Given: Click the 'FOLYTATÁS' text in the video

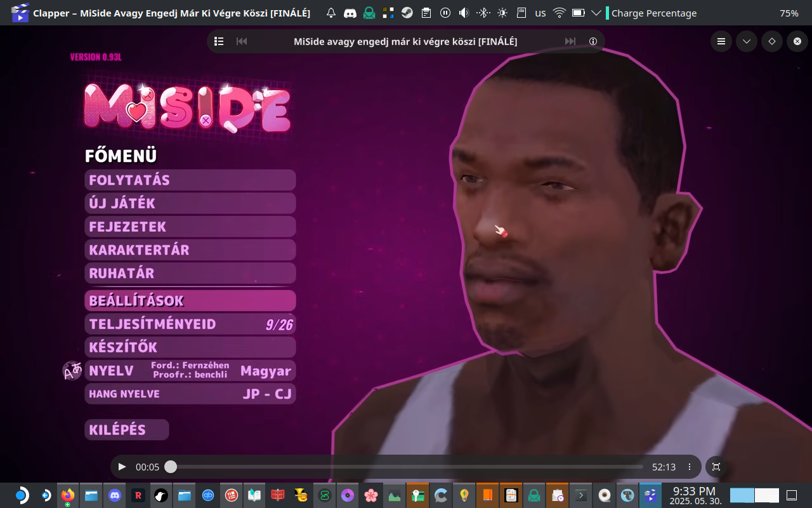Looking at the screenshot, I should (129, 180).
